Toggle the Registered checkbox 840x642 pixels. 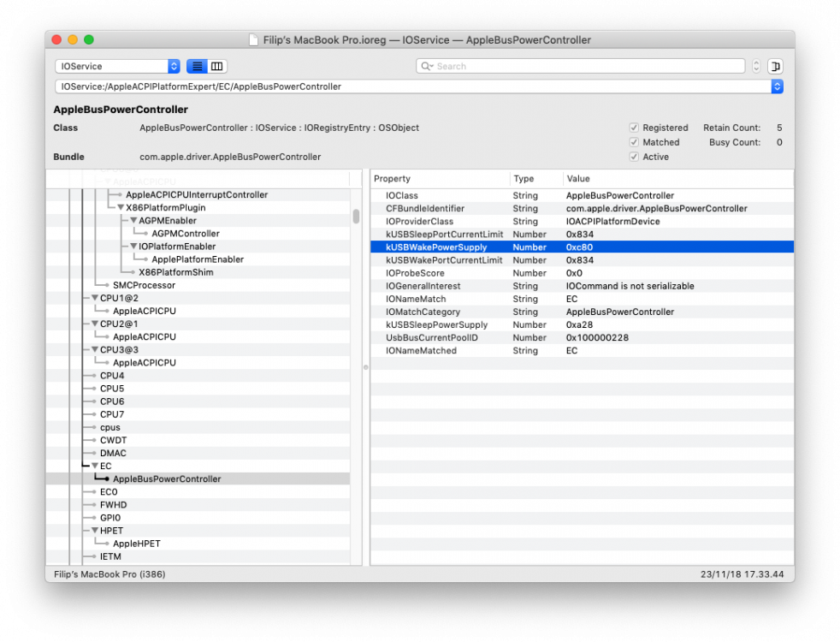point(635,128)
